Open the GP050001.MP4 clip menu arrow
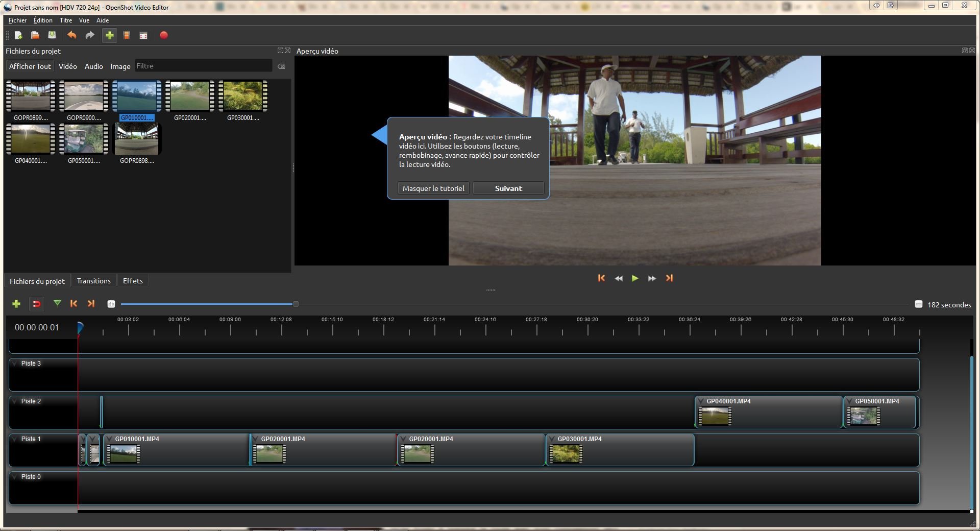 click(x=849, y=401)
